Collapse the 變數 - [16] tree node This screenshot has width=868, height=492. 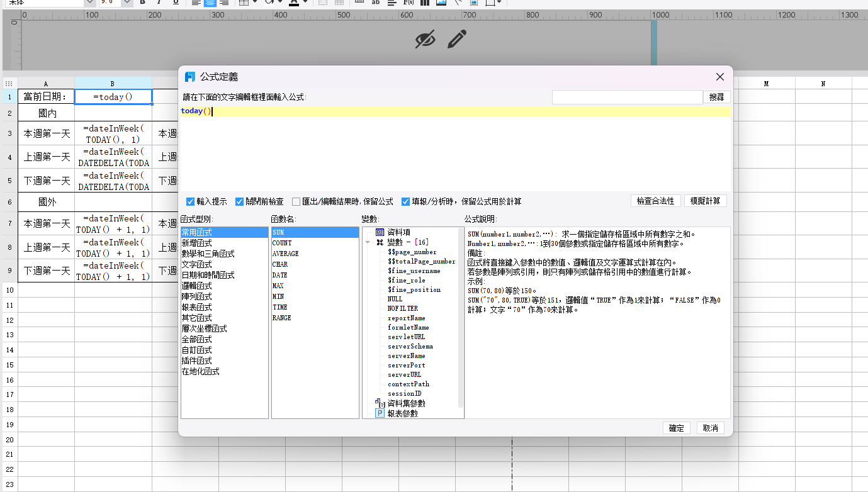[x=368, y=242]
